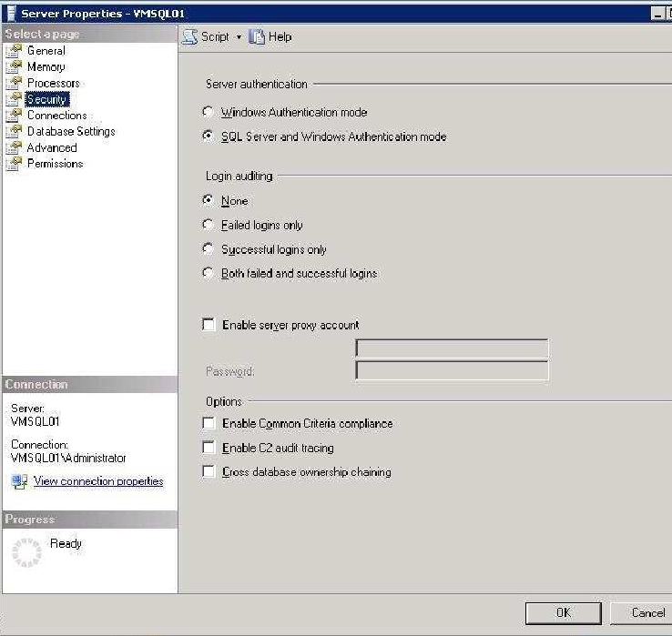Click the Processors page icon

click(14, 83)
